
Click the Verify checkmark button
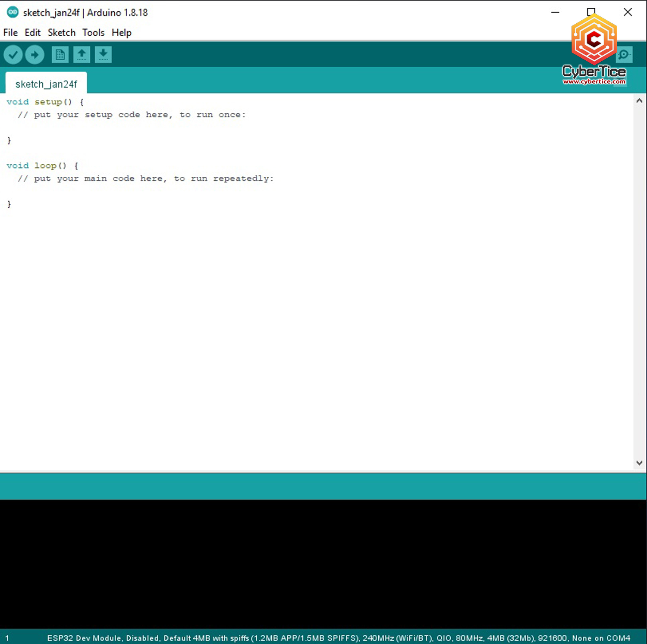coord(13,55)
